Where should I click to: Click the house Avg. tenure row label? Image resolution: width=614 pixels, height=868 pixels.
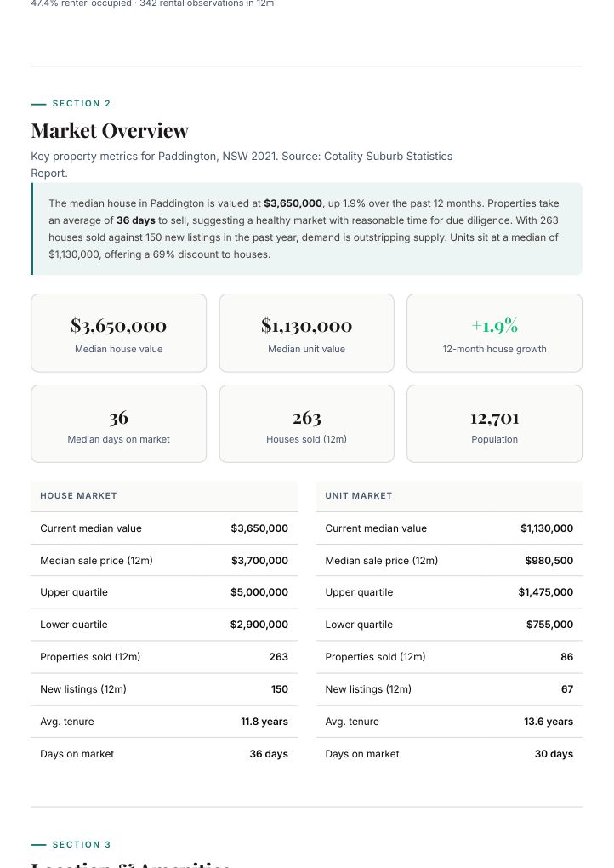point(67,722)
